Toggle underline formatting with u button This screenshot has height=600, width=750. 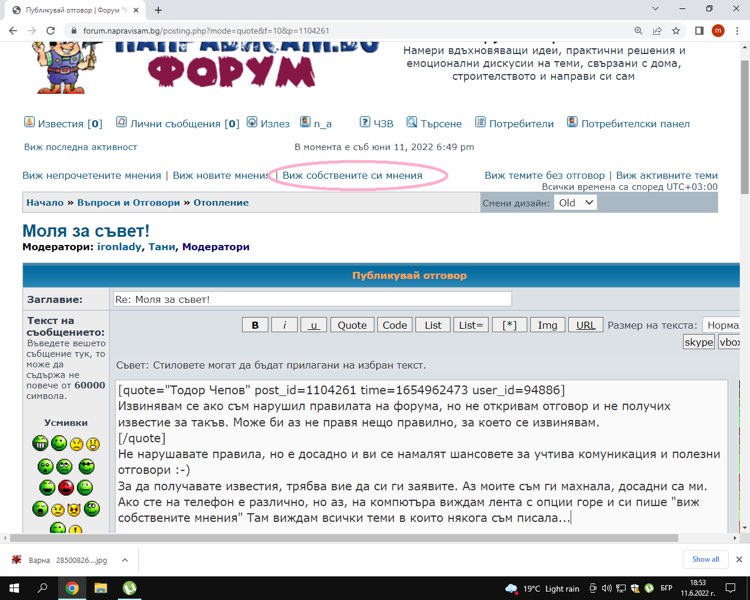[314, 325]
